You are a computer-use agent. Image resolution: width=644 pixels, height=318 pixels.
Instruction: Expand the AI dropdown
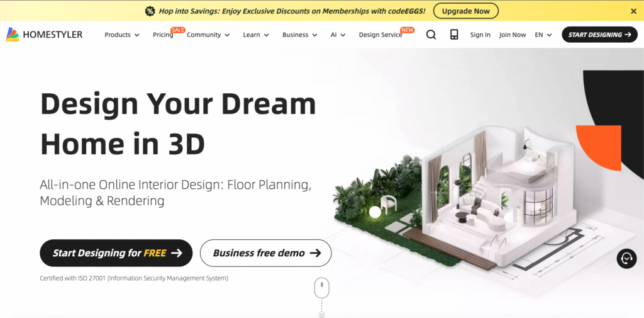(338, 35)
